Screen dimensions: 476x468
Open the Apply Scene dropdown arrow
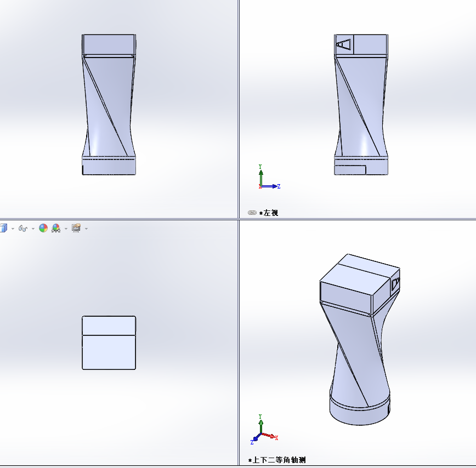coord(66,229)
